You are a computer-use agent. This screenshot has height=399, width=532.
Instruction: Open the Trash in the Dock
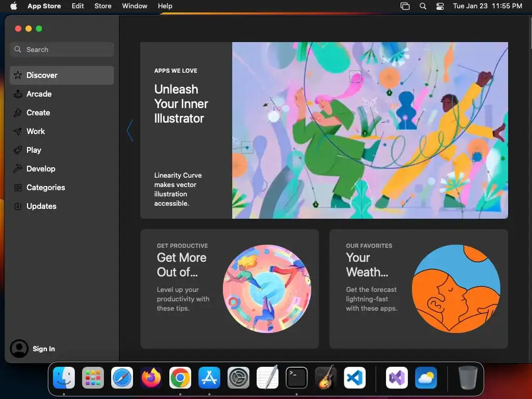(468, 378)
